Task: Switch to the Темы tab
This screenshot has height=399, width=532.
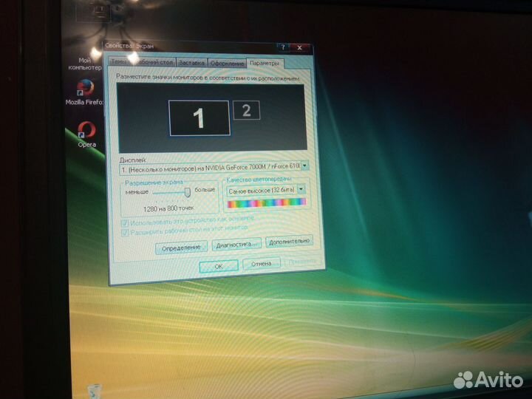Action: point(117,62)
